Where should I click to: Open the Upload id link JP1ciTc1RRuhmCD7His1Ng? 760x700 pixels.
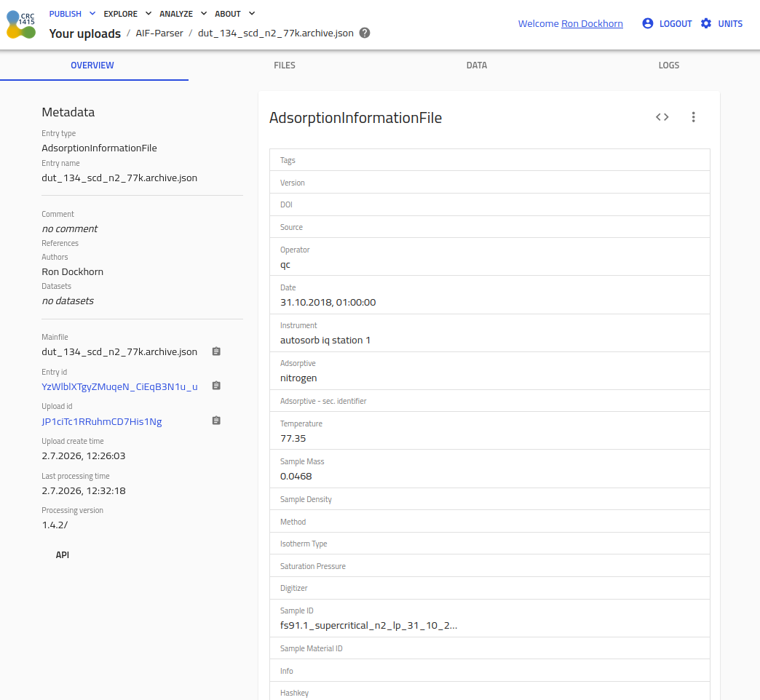(x=102, y=421)
